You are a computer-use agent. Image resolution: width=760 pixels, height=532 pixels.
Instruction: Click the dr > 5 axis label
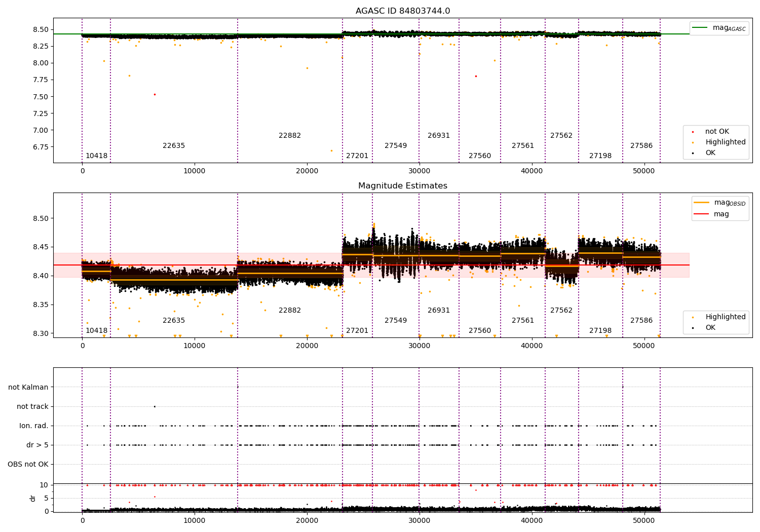pos(37,445)
